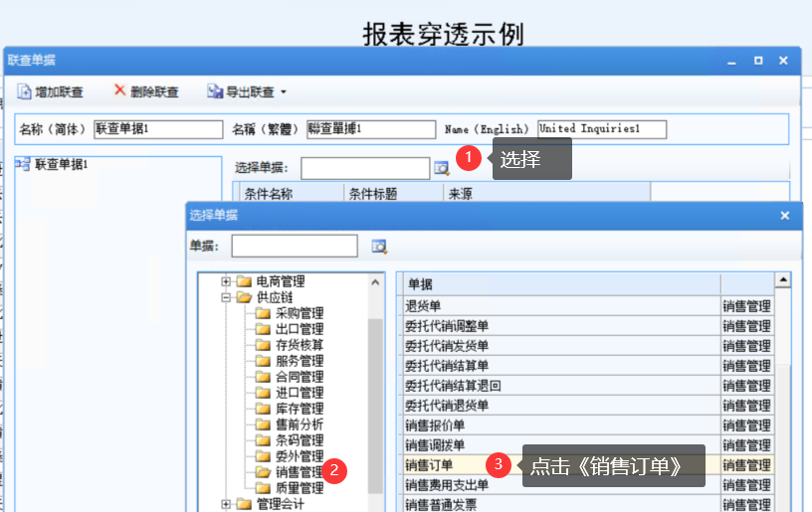812x512 pixels.
Task: Select the 委托代销调整单 row
Action: 587,326
